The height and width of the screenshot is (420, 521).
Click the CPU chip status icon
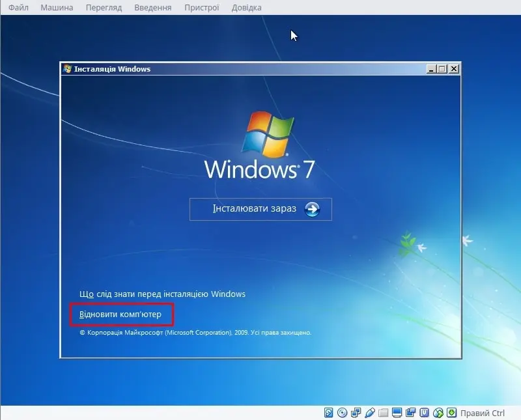point(425,413)
